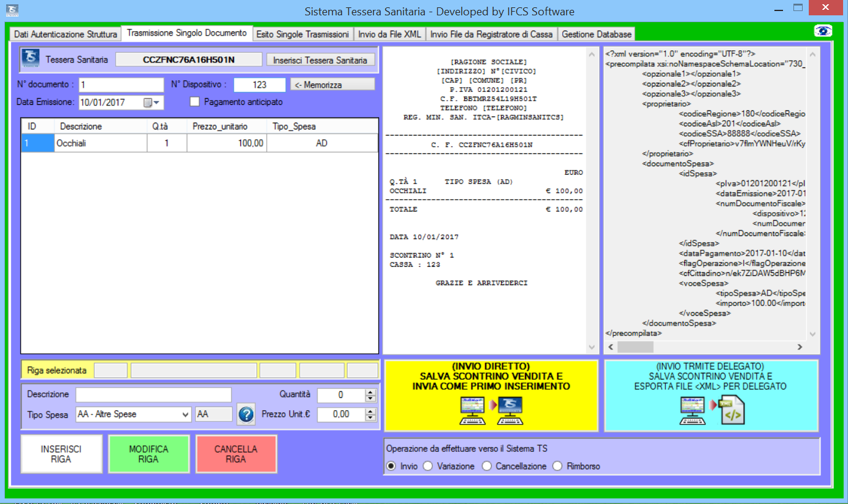Click the N° documento input field

click(x=121, y=85)
